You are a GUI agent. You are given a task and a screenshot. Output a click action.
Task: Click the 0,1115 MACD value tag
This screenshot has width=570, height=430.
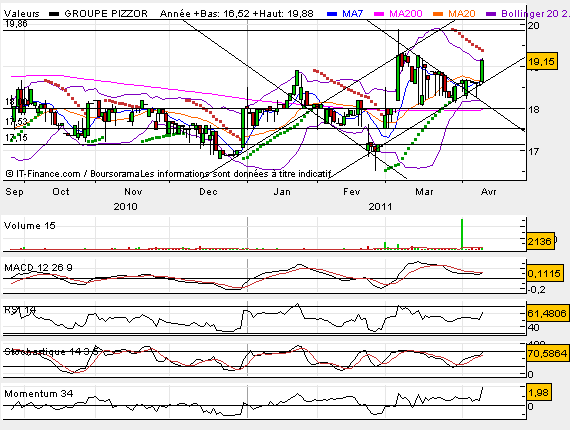coord(544,273)
